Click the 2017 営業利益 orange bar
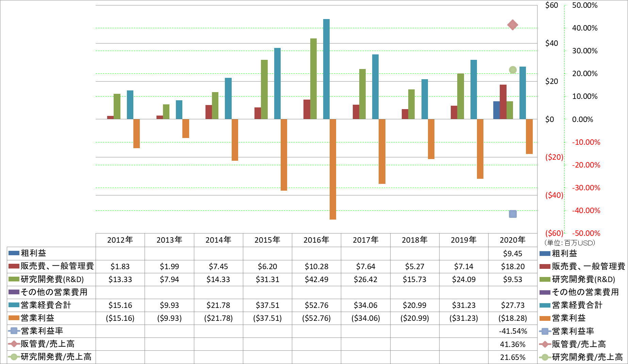 tap(382, 151)
